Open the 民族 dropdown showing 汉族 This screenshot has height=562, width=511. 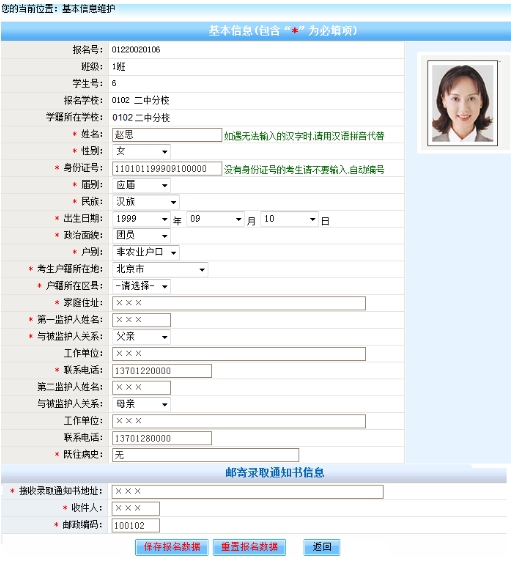pyautogui.click(x=146, y=202)
